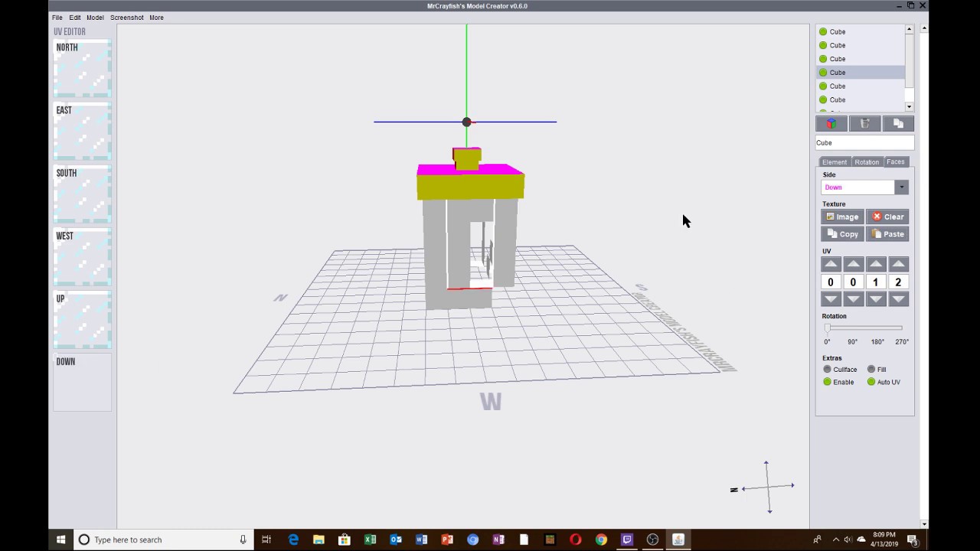980x551 pixels.
Task: Open Task View from the taskbar
Action: tap(266, 540)
